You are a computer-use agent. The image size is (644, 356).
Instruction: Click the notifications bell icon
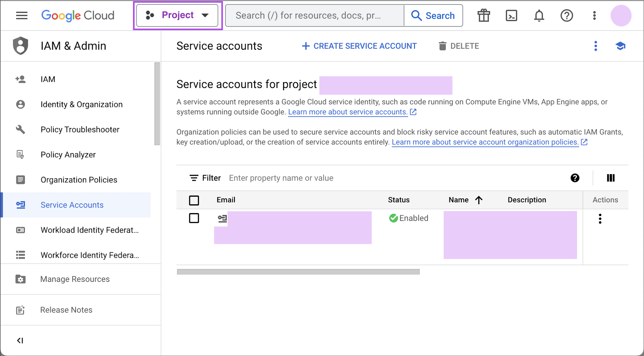point(539,15)
